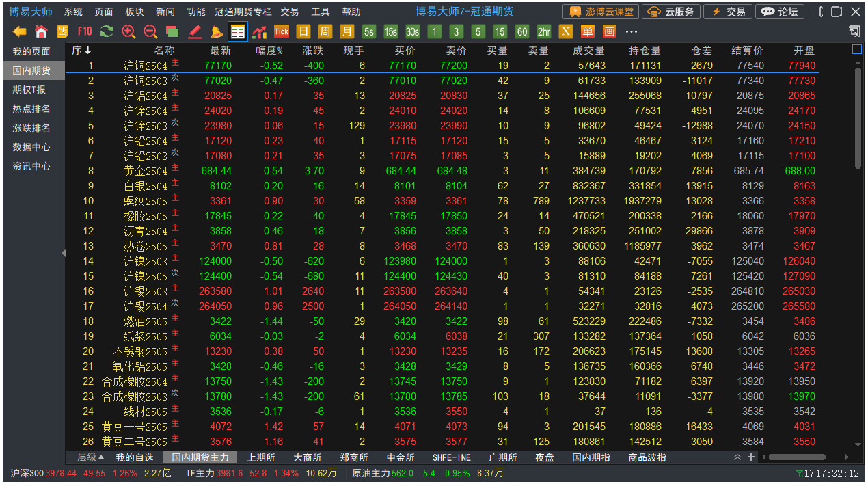
Task: Open the 冠通期货专栏 menu
Action: click(x=243, y=12)
